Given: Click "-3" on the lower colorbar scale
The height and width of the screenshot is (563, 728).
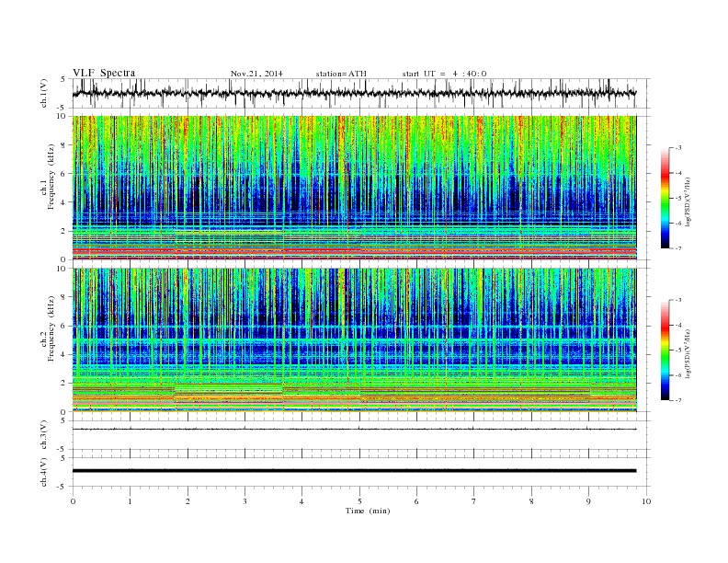Looking at the screenshot, I should pyautogui.click(x=677, y=300).
